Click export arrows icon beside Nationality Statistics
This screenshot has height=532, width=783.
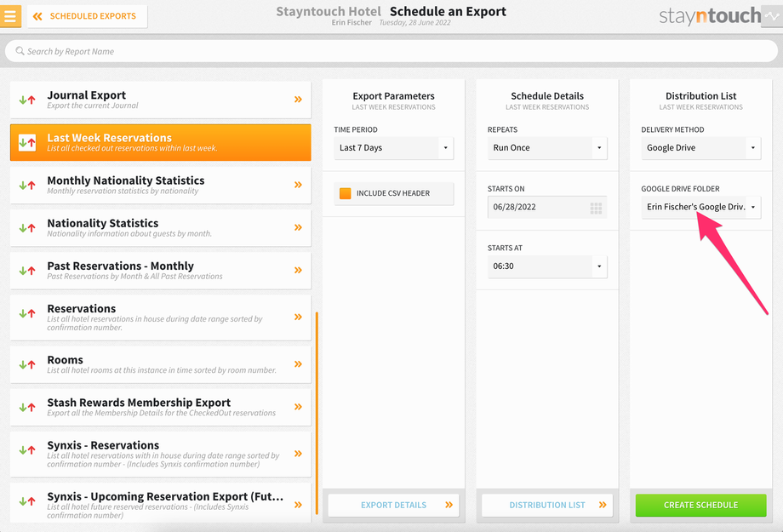click(x=27, y=228)
